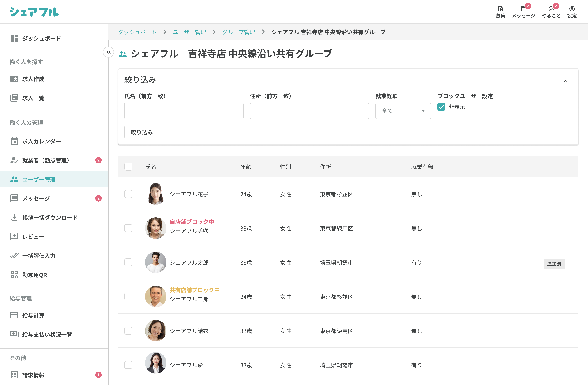The height and width of the screenshot is (385, 588).
Task: Check the box for シェアフル太郎
Action: pyautogui.click(x=128, y=262)
